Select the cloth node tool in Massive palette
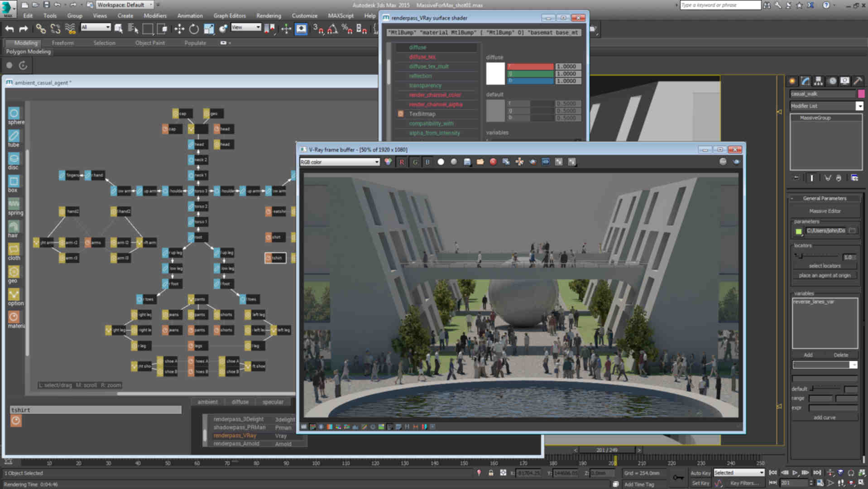Image resolution: width=868 pixels, height=489 pixels. [x=14, y=249]
